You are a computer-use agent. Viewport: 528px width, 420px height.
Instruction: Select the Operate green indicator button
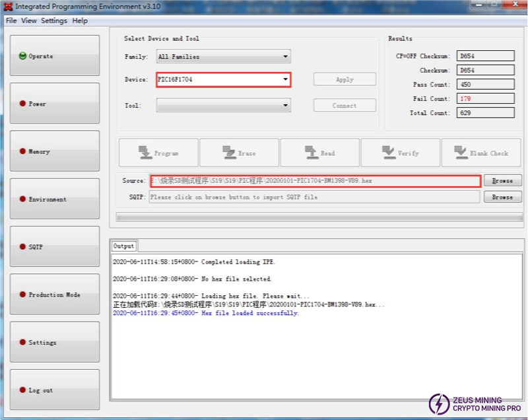click(x=55, y=56)
